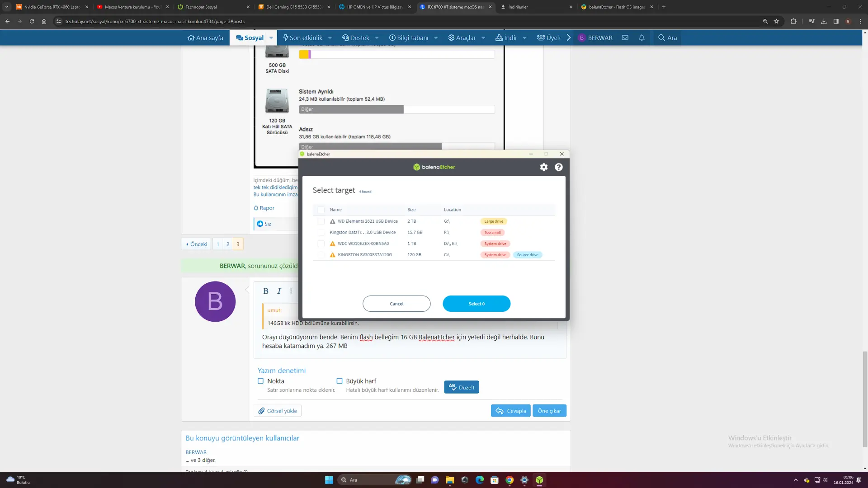Go to Önceki page link
The image size is (868, 488).
pos(197,244)
